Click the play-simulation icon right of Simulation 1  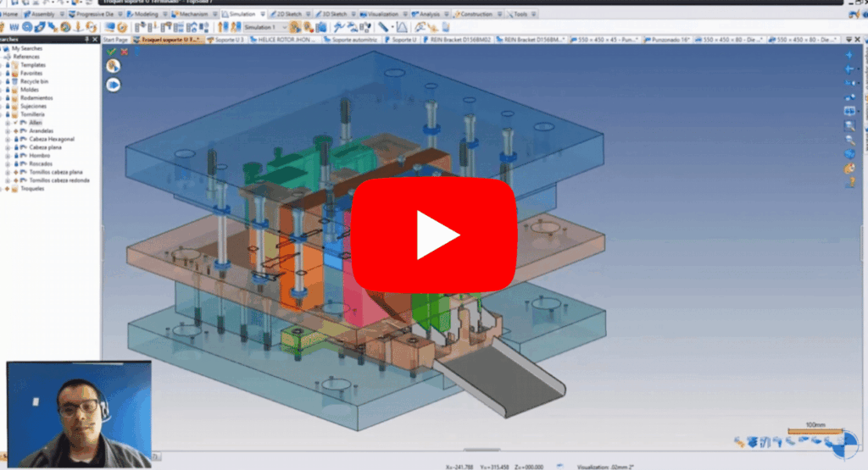point(296,27)
